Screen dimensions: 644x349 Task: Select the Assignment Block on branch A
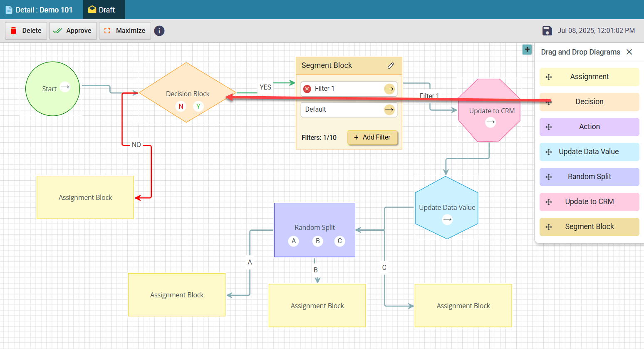pos(177,295)
